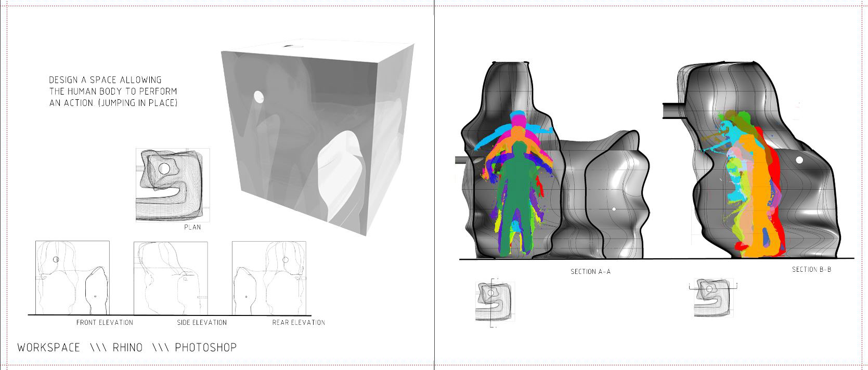The width and height of the screenshot is (868, 370).
Task: Click the rear elevation line drawing
Action: 269,277
